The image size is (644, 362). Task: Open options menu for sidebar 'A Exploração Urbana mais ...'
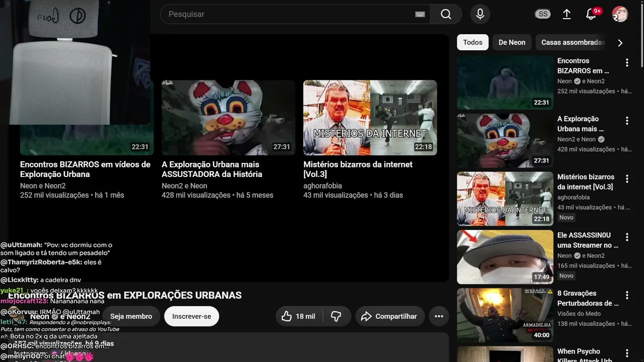pos(627,121)
